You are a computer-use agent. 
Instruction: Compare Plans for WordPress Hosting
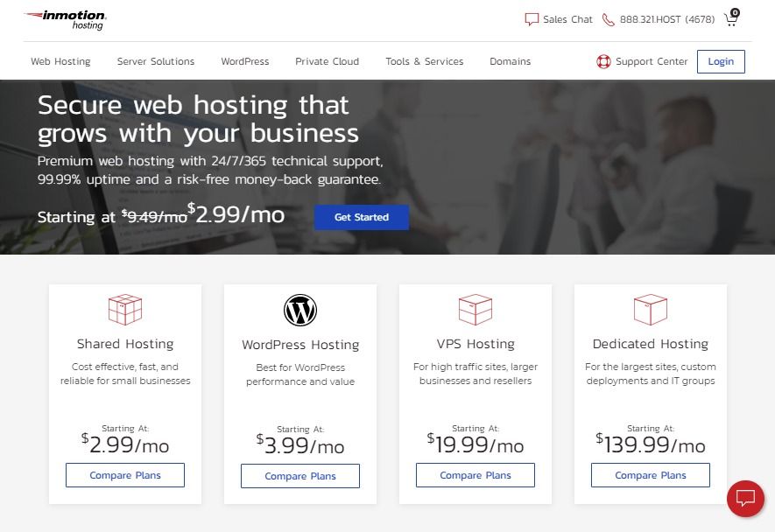[x=300, y=476]
